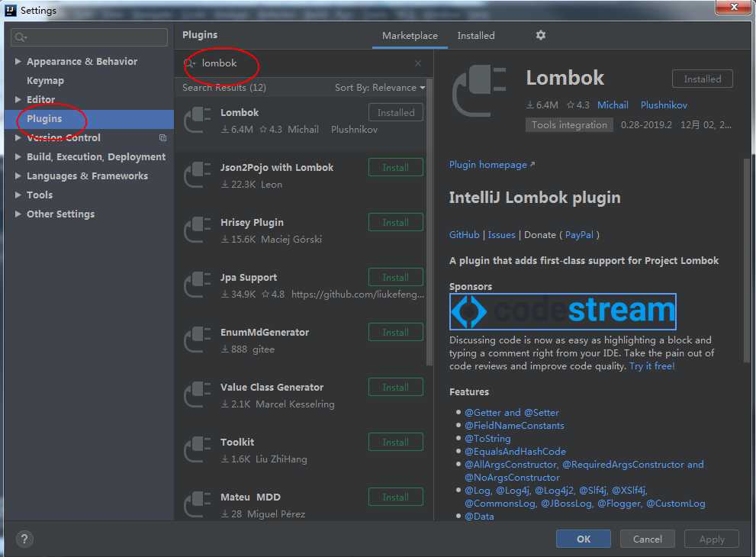The image size is (756, 557).
Task: Expand the Editor settings section
Action: tap(18, 99)
